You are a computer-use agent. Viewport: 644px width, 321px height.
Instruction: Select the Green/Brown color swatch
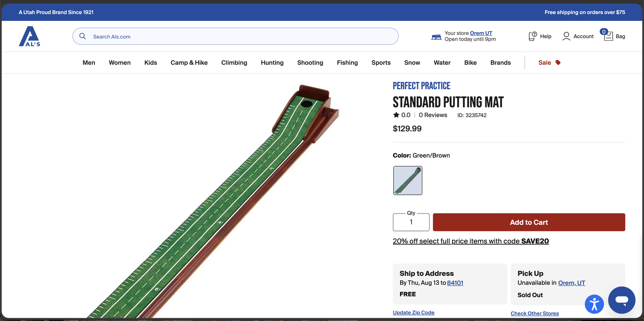(x=408, y=181)
